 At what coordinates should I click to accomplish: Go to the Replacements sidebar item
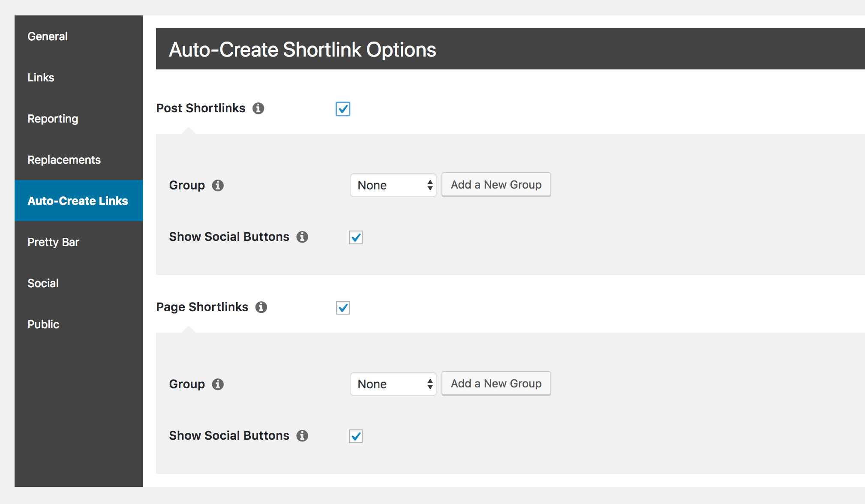coord(64,159)
